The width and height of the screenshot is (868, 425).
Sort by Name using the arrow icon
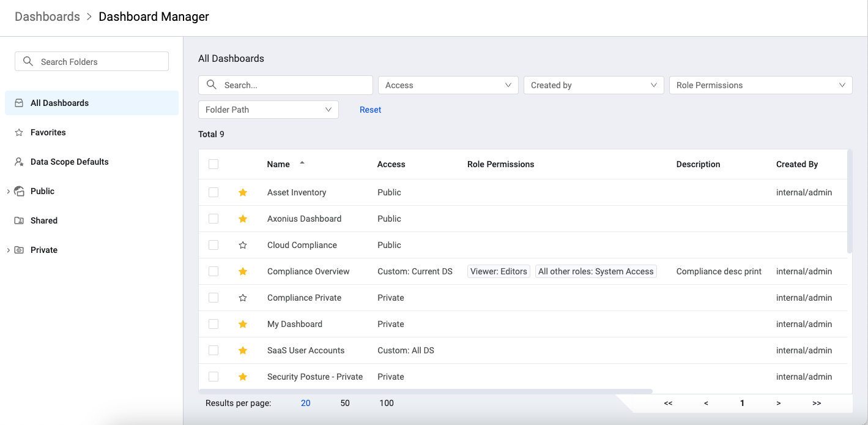pos(302,163)
